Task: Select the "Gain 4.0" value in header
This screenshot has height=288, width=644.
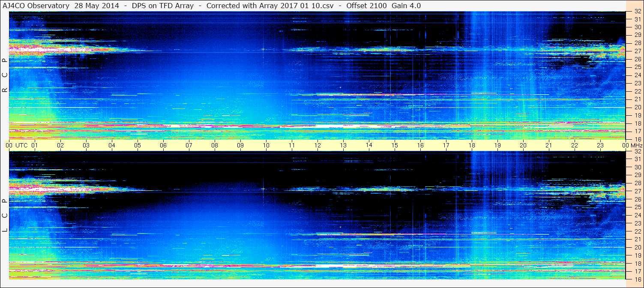Action: (x=406, y=6)
